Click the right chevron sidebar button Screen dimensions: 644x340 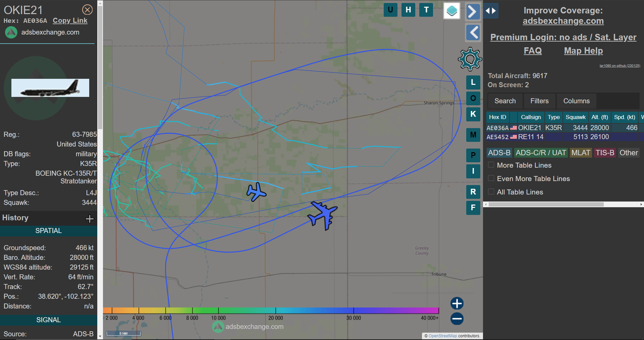pos(473,12)
